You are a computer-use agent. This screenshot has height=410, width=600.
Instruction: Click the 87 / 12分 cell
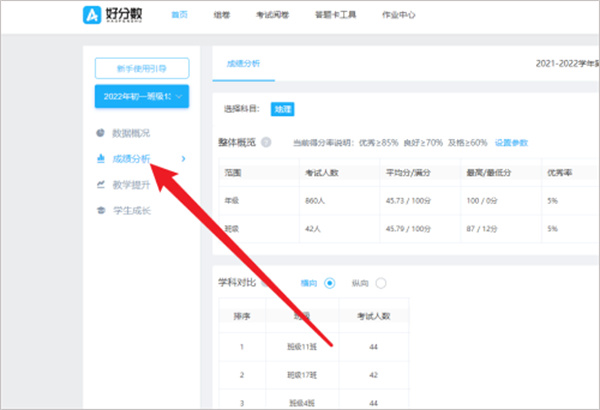click(x=482, y=229)
